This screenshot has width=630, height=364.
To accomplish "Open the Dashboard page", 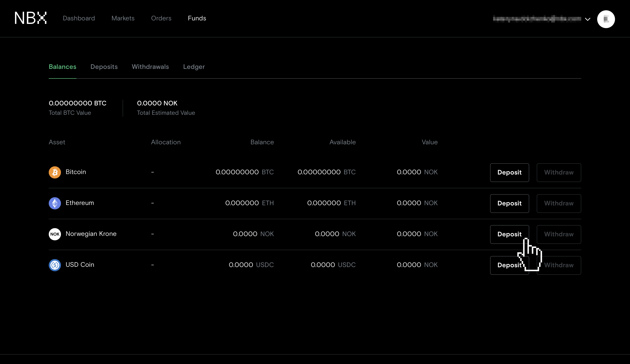I will pos(79,18).
